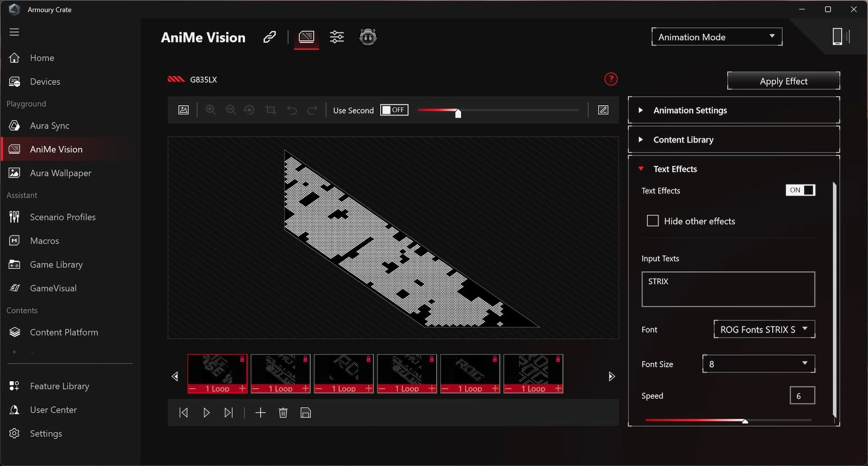Click the link icon beside AniMe Vision title
868x466 pixels.
tap(270, 37)
